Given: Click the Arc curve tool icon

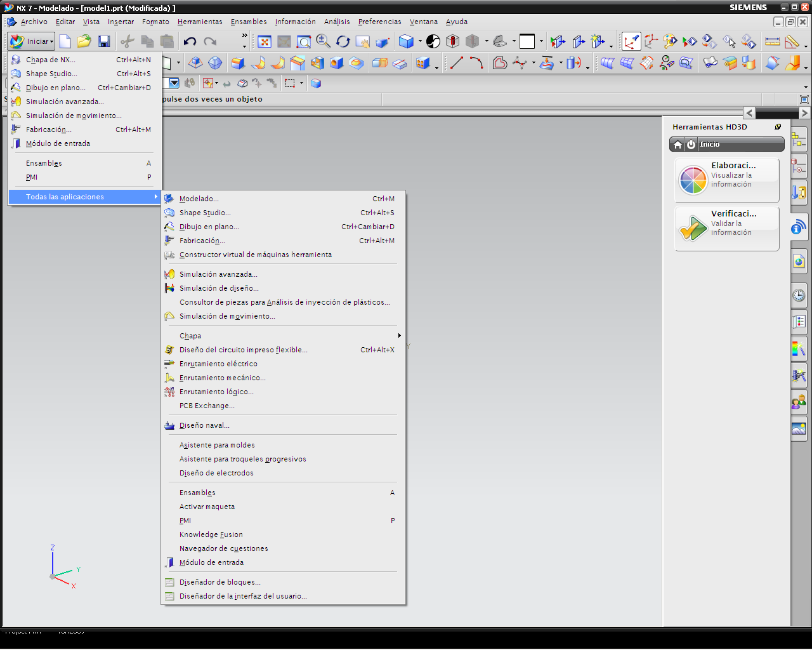Looking at the screenshot, I should coord(476,63).
